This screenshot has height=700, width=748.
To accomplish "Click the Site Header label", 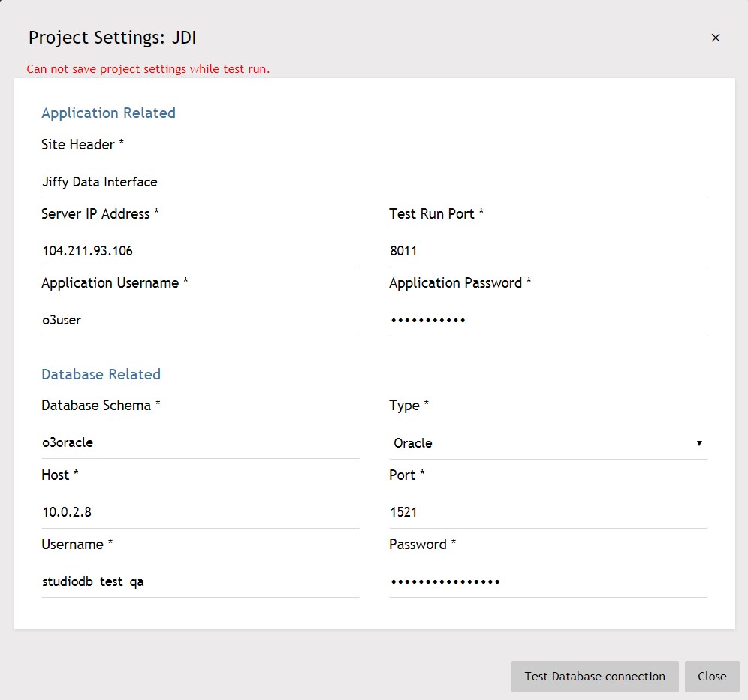I will point(83,144).
